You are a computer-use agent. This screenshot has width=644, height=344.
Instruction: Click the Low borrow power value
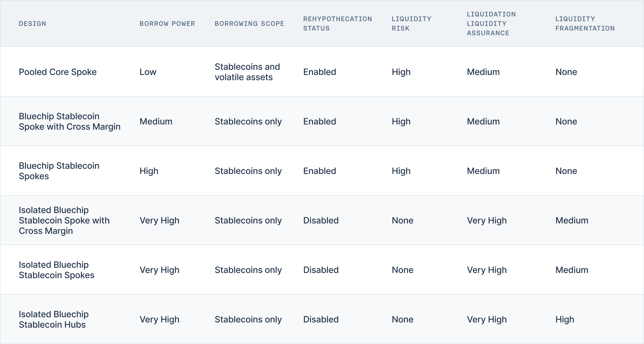tap(148, 72)
